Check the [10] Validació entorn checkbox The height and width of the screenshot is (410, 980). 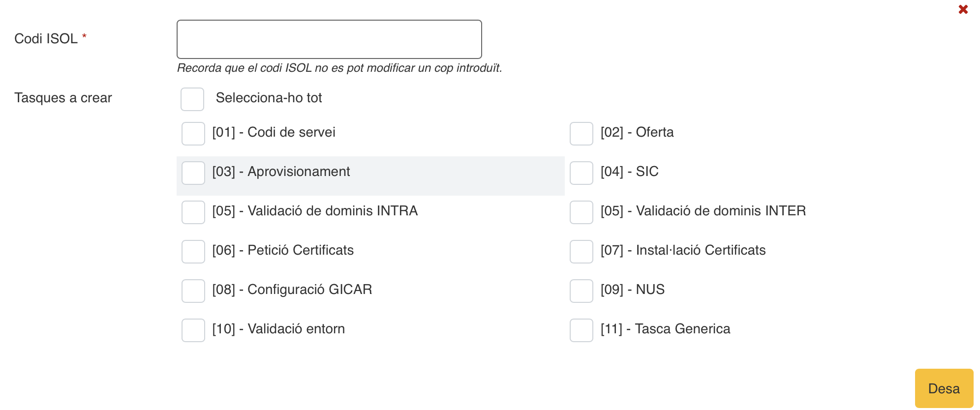coord(193,330)
